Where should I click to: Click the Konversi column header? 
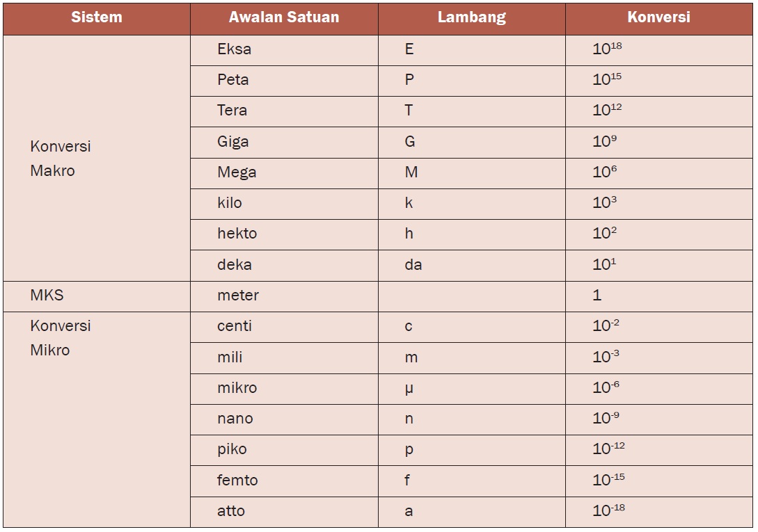(x=658, y=17)
